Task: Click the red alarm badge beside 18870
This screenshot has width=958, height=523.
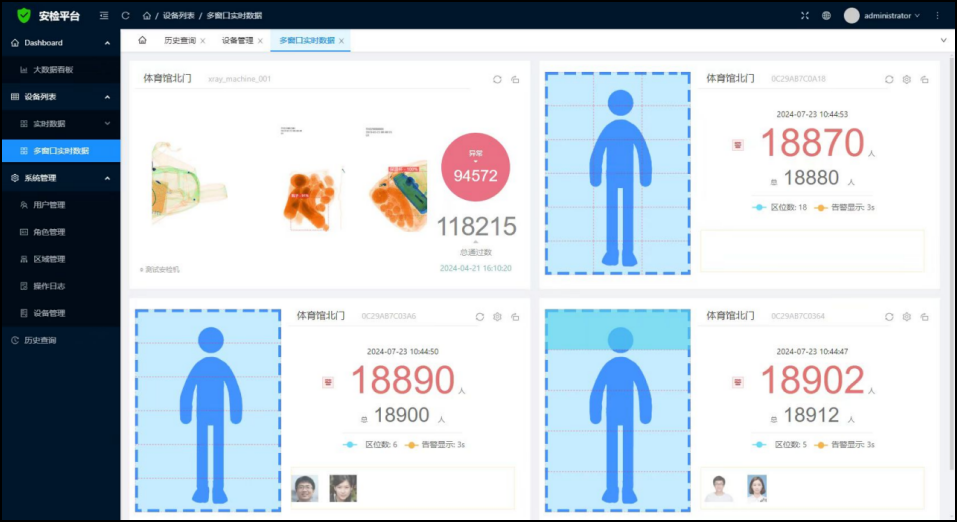Action: pos(739,145)
